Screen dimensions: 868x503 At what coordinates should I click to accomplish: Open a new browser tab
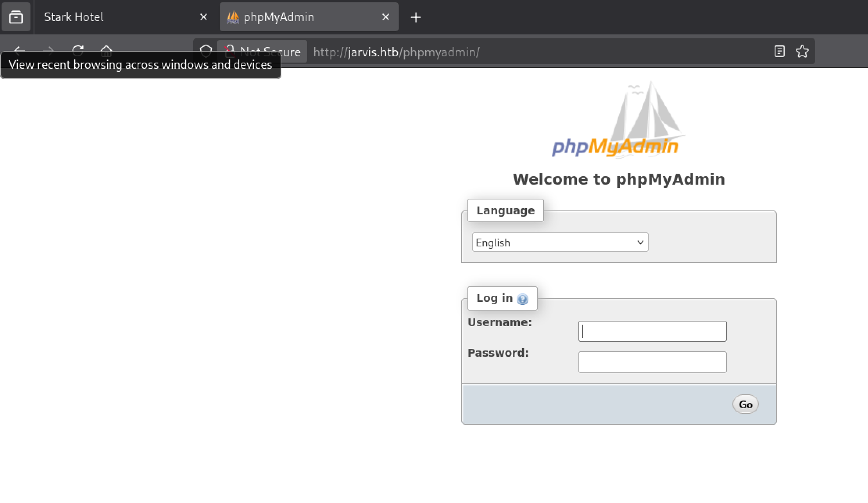[416, 17]
